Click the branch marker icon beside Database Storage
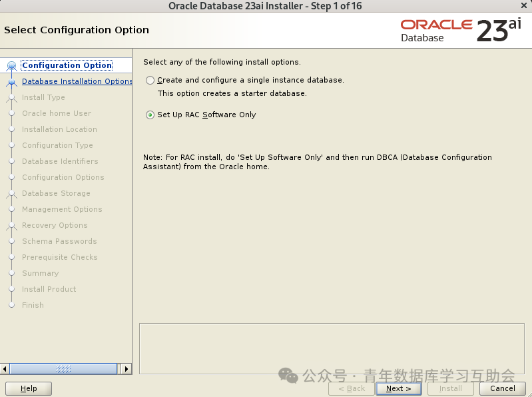Viewport: 532px width, 397px height. 11,194
